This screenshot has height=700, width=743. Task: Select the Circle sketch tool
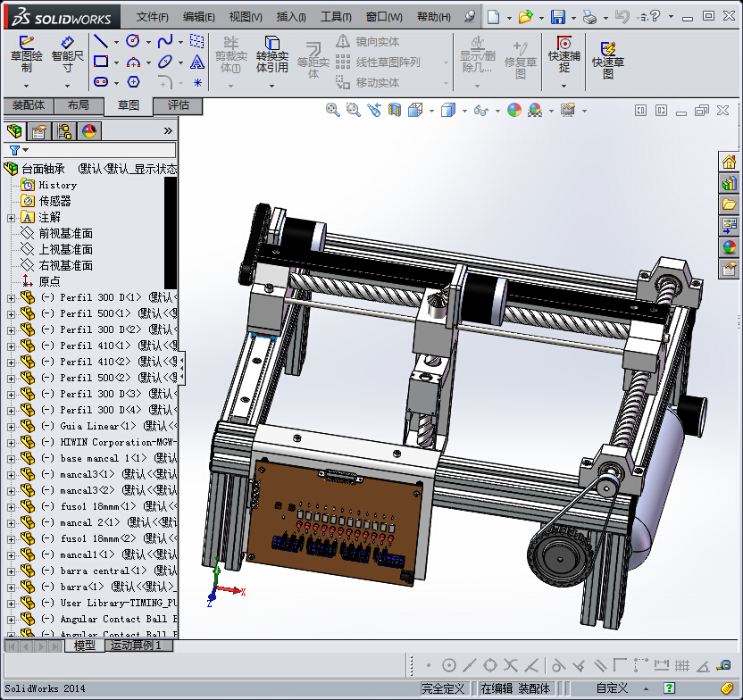pos(133,41)
